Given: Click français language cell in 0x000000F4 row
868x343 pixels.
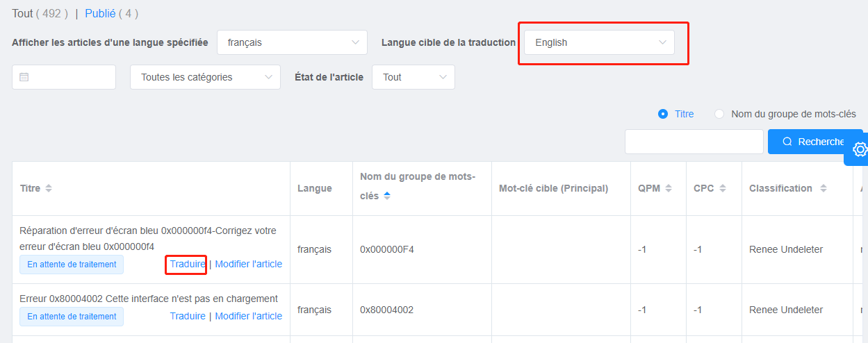Looking at the screenshot, I should click(x=314, y=249).
